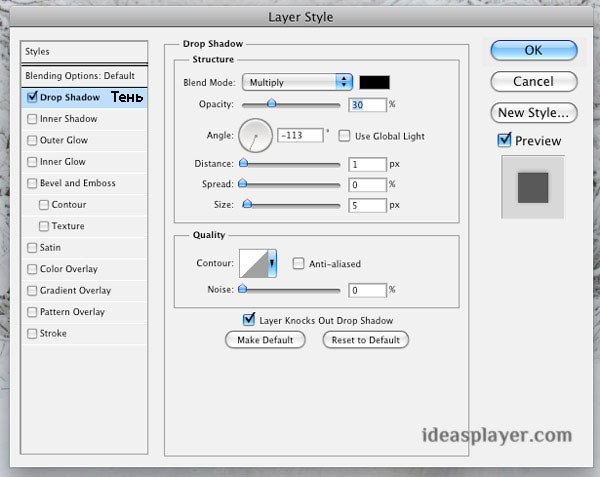Select the Bevel and Emboss row
Image resolution: width=600 pixels, height=477 pixels.
tap(84, 183)
